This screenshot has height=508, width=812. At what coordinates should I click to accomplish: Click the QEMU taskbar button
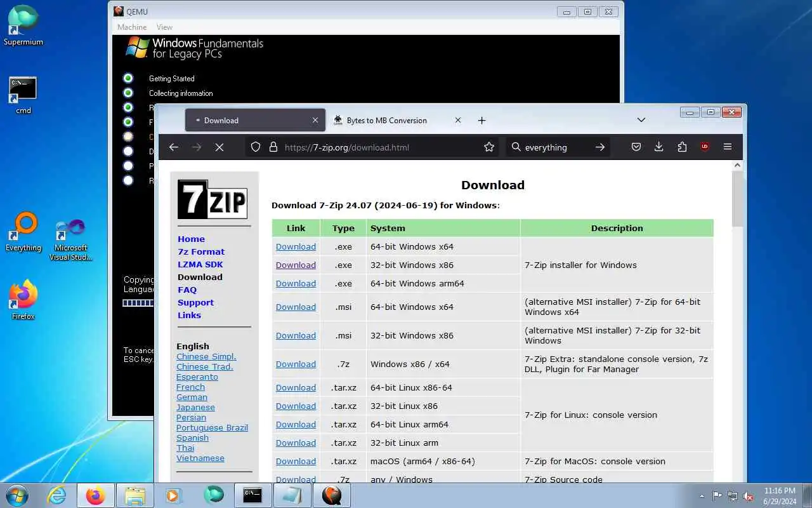point(331,495)
